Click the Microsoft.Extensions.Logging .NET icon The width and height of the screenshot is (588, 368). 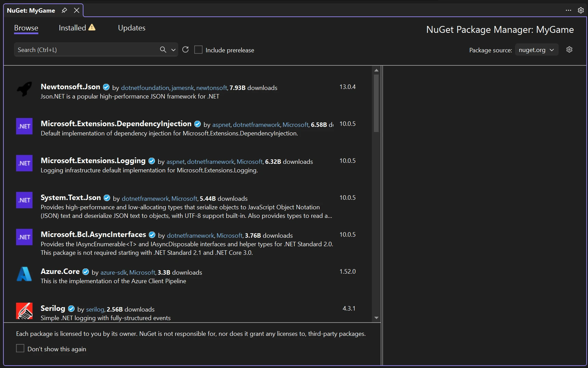pyautogui.click(x=24, y=163)
